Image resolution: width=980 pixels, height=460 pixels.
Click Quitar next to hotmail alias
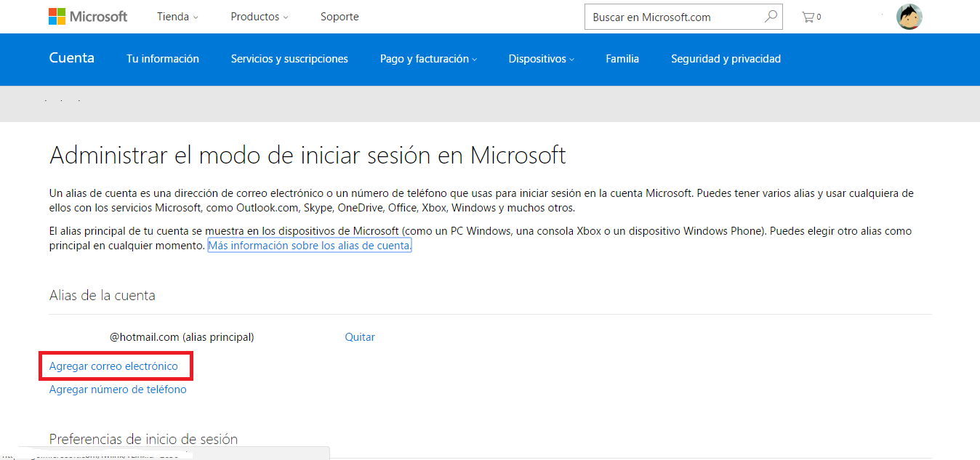click(x=360, y=337)
